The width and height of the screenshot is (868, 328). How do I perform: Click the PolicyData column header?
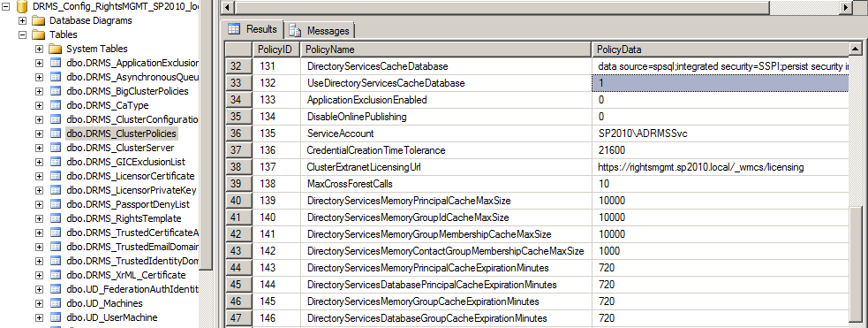[x=720, y=50]
